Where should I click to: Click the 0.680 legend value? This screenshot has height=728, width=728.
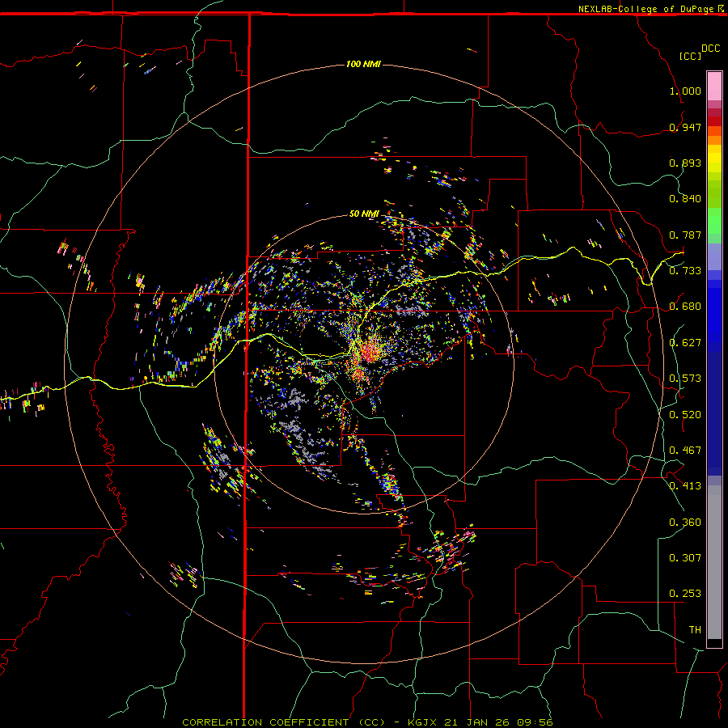click(685, 307)
